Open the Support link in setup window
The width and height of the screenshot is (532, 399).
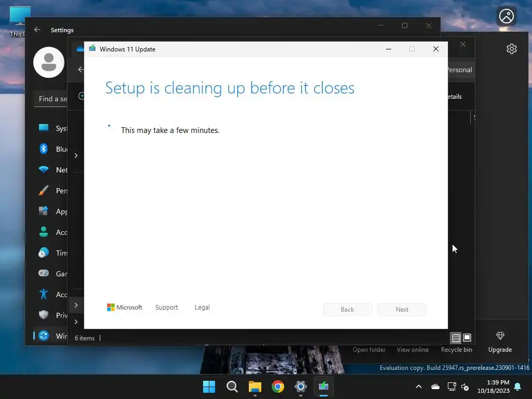pyautogui.click(x=167, y=308)
